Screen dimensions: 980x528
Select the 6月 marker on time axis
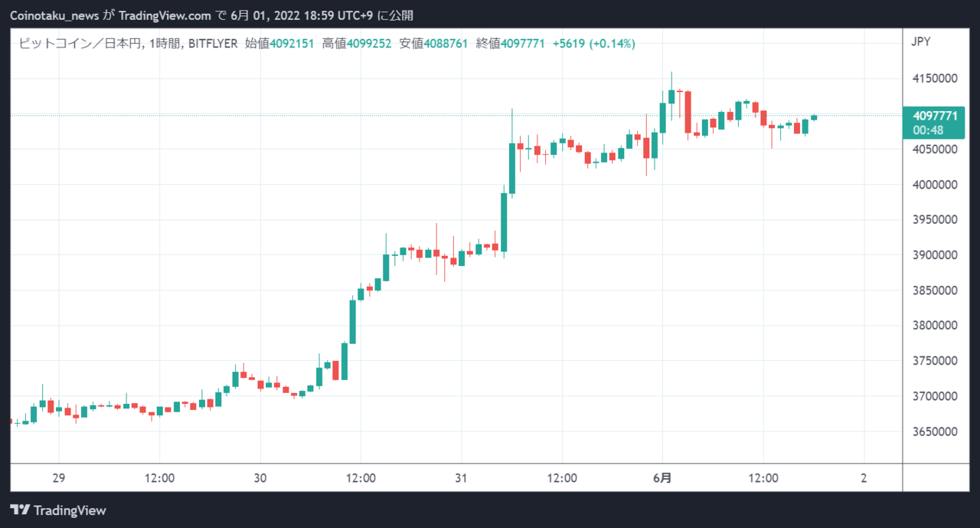pyautogui.click(x=662, y=477)
